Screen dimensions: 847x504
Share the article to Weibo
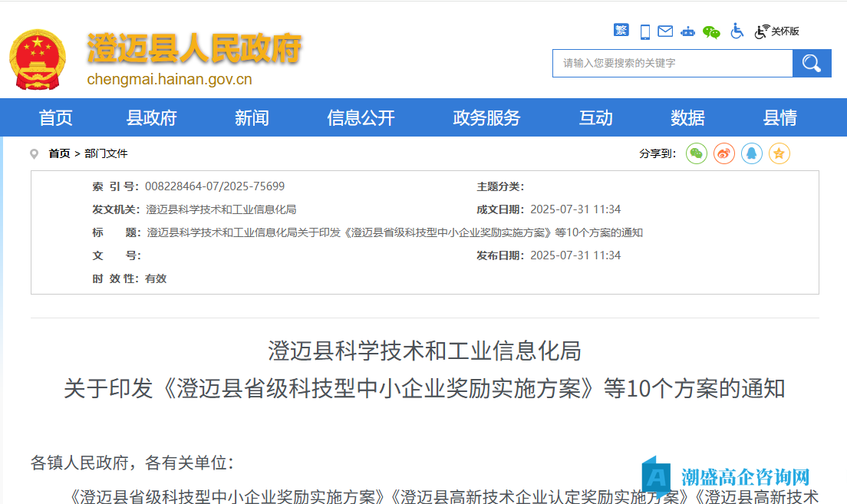723,153
